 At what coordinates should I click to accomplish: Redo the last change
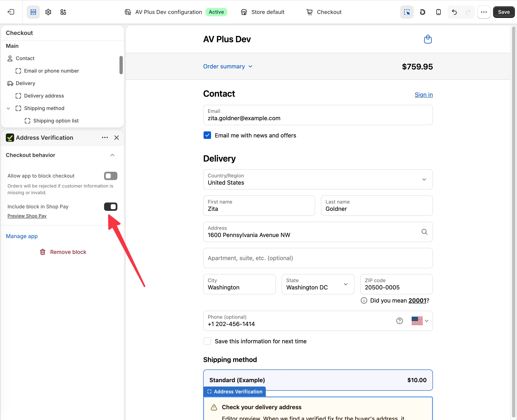pyautogui.click(x=468, y=12)
